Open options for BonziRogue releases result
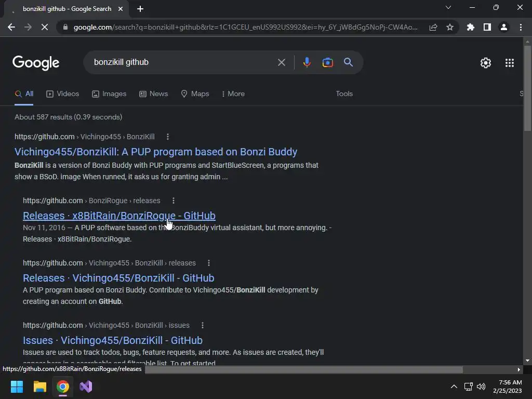Image resolution: width=532 pixels, height=399 pixels. (174, 201)
